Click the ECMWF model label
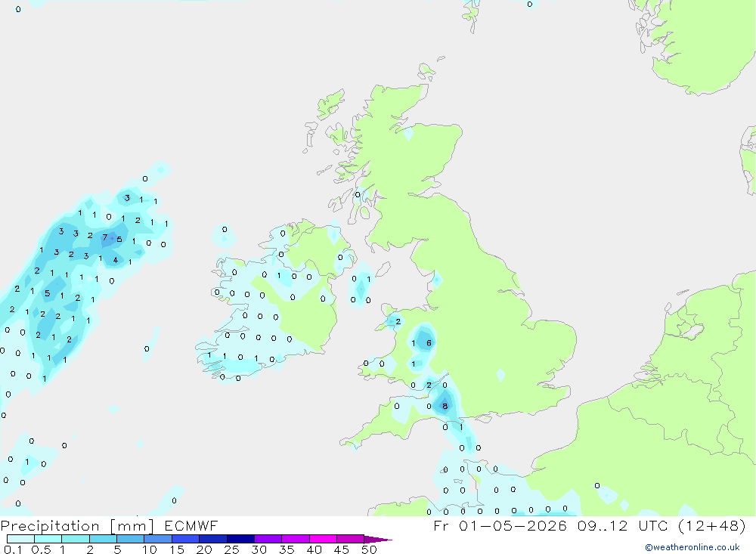Image resolution: width=756 pixels, height=554 pixels. [191, 525]
